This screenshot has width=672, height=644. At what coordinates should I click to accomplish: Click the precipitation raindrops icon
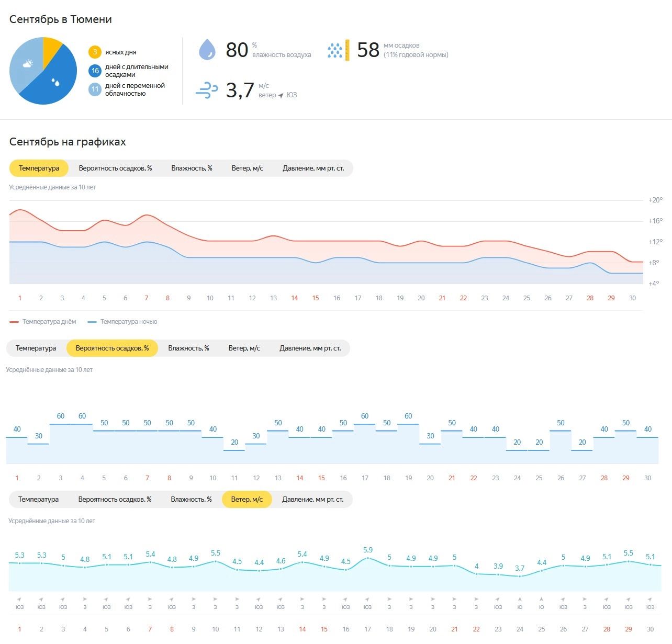pyautogui.click(x=335, y=50)
